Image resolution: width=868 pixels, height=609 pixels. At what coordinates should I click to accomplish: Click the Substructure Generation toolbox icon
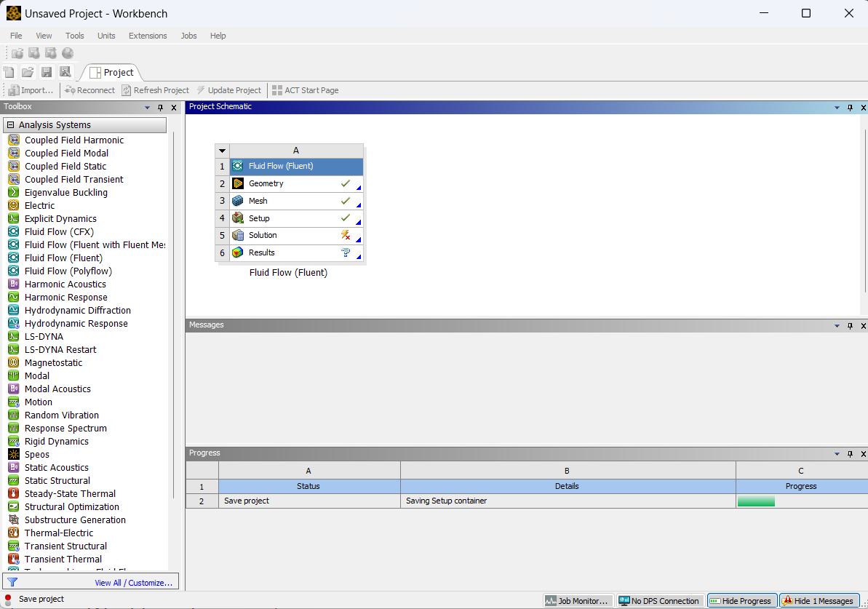pyautogui.click(x=14, y=520)
